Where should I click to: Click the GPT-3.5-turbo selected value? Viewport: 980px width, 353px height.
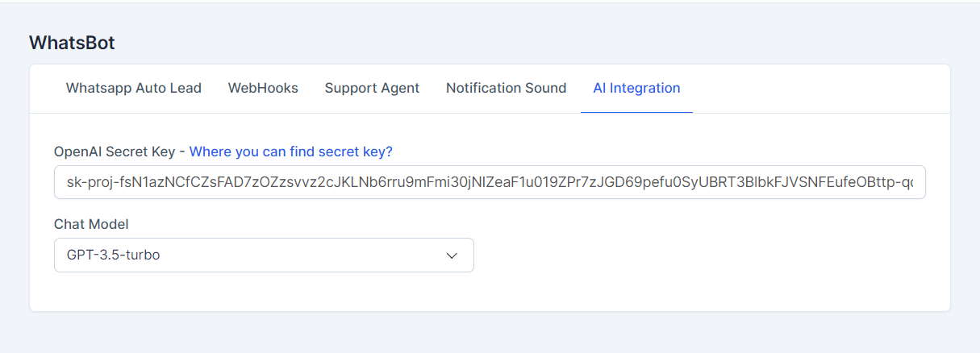113,255
